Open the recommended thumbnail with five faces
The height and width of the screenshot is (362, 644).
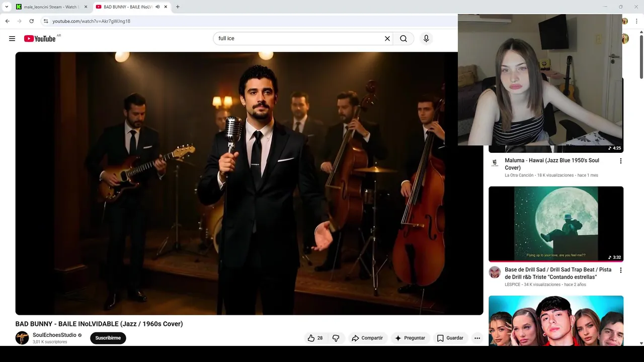[556, 320]
